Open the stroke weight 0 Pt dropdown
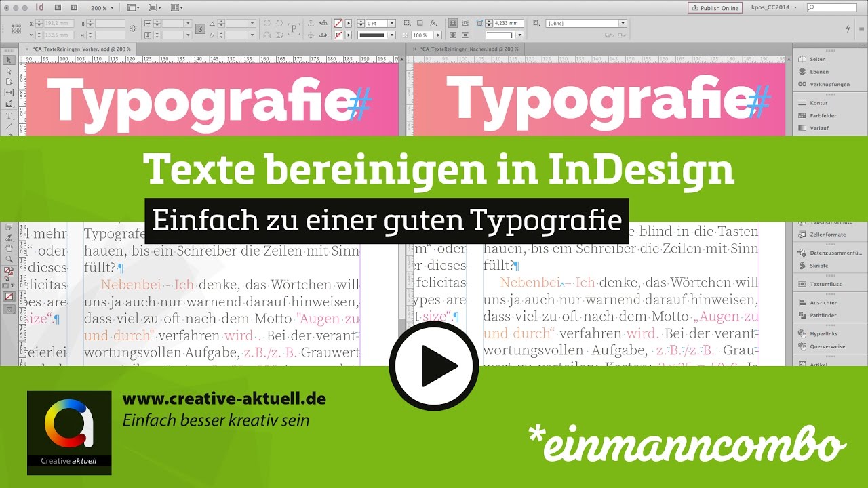 point(392,23)
